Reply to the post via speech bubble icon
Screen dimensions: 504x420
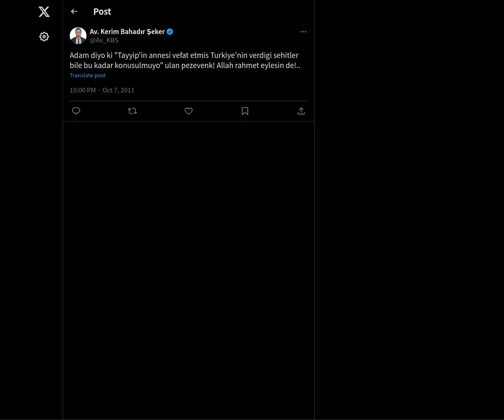76,111
